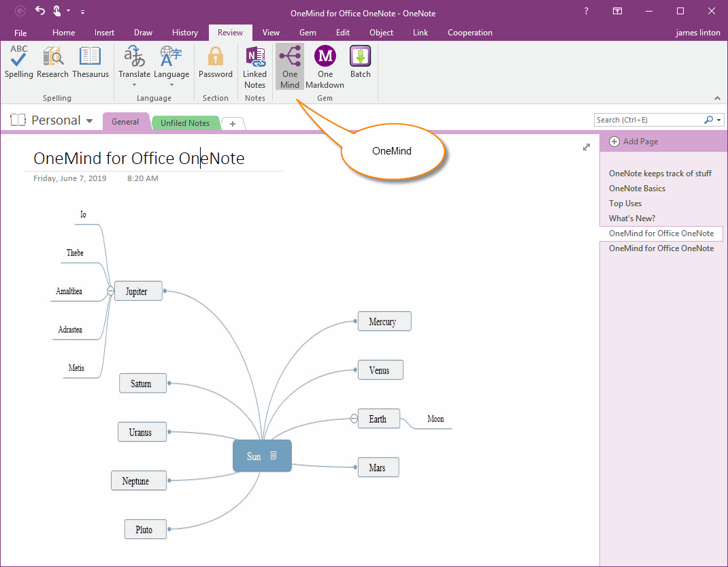Click in the Search (Ctrl+E) field
This screenshot has width=728, height=567.
tap(648, 120)
